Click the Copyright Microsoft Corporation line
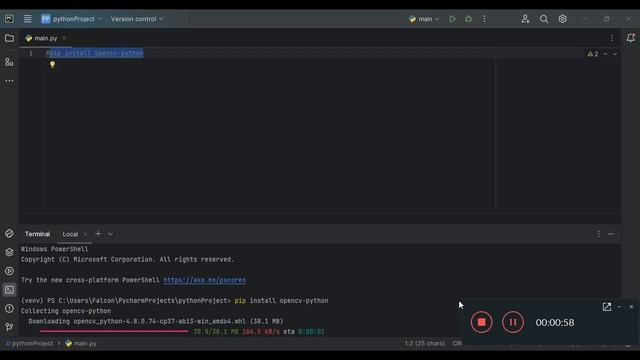 tap(127, 260)
